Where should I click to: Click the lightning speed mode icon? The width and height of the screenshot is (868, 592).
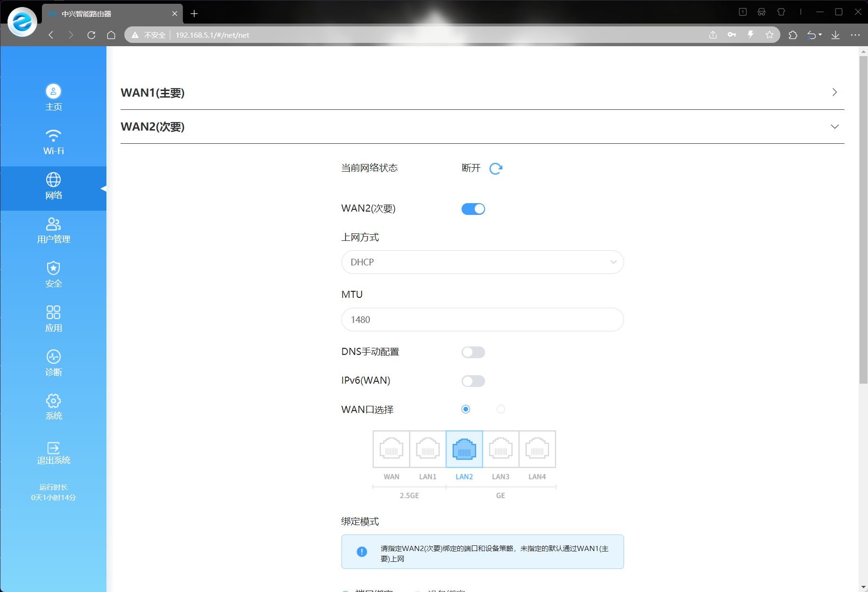coord(751,35)
